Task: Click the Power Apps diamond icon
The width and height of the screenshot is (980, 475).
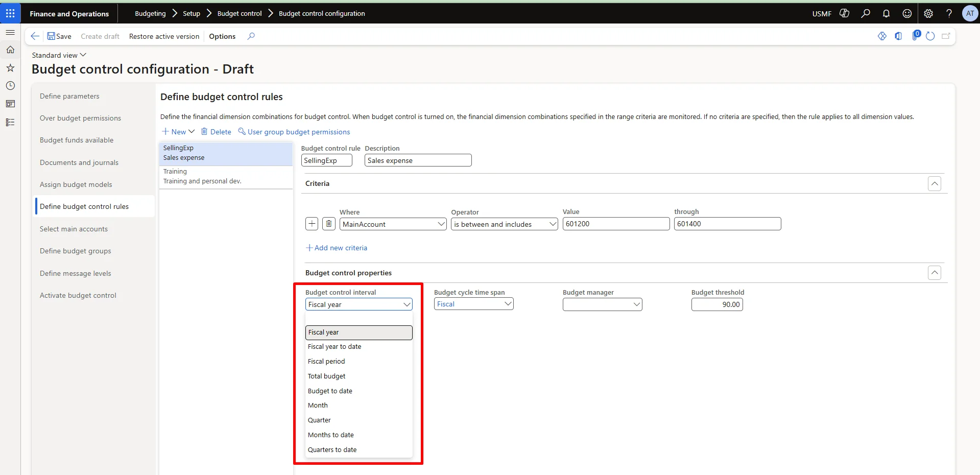Action: tap(882, 36)
